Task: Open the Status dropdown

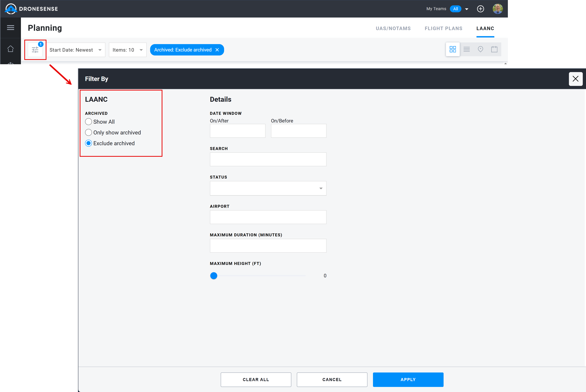Action: [x=268, y=188]
